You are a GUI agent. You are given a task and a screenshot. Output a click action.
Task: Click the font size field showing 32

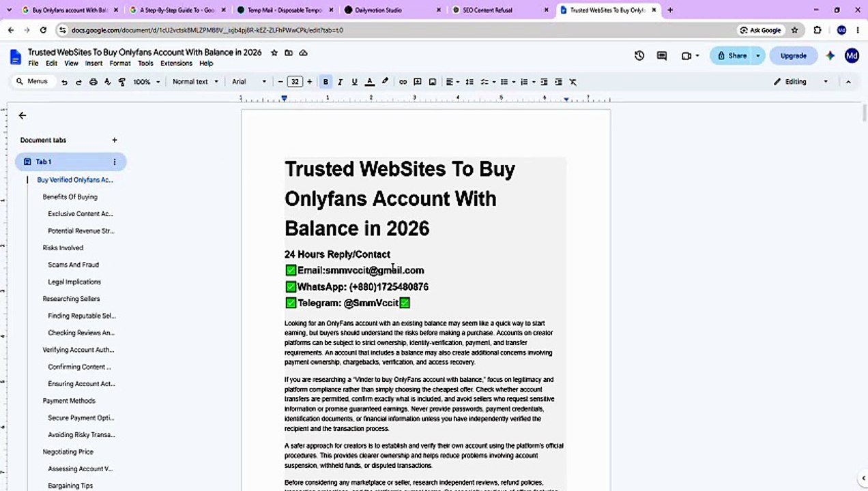click(x=295, y=82)
